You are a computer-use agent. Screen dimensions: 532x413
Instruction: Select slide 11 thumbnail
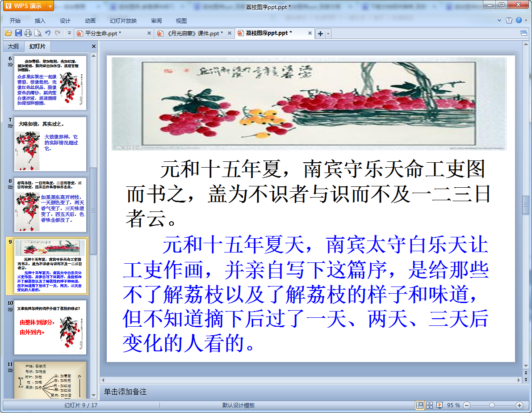50,380
